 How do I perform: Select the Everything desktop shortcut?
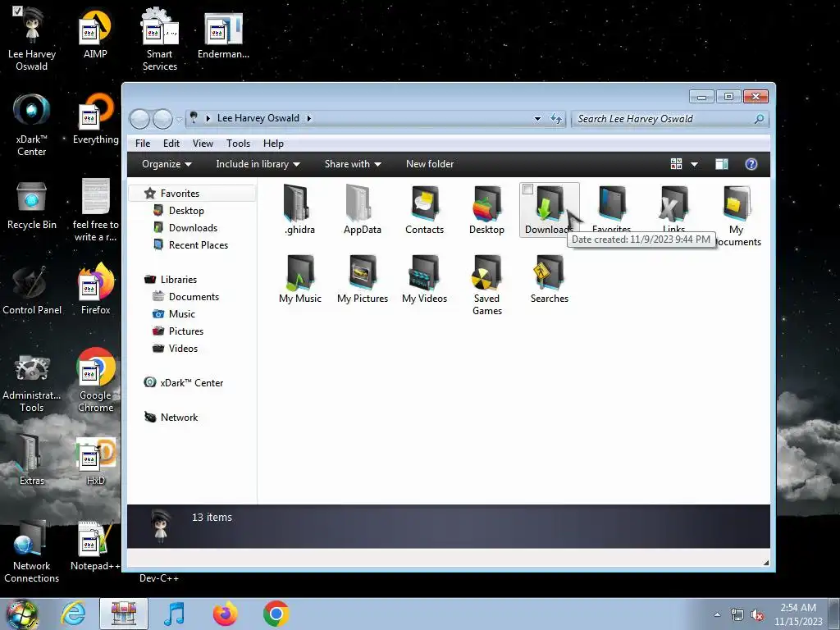(x=95, y=120)
